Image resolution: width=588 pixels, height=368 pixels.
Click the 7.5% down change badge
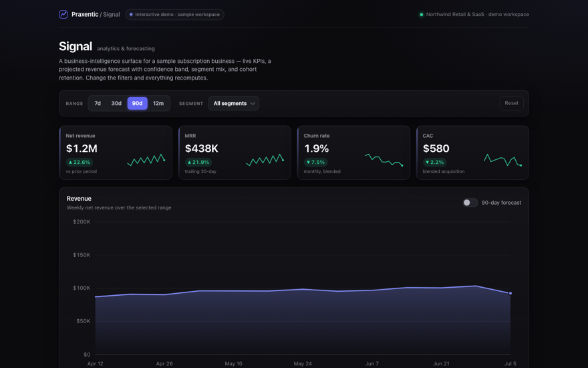click(316, 162)
